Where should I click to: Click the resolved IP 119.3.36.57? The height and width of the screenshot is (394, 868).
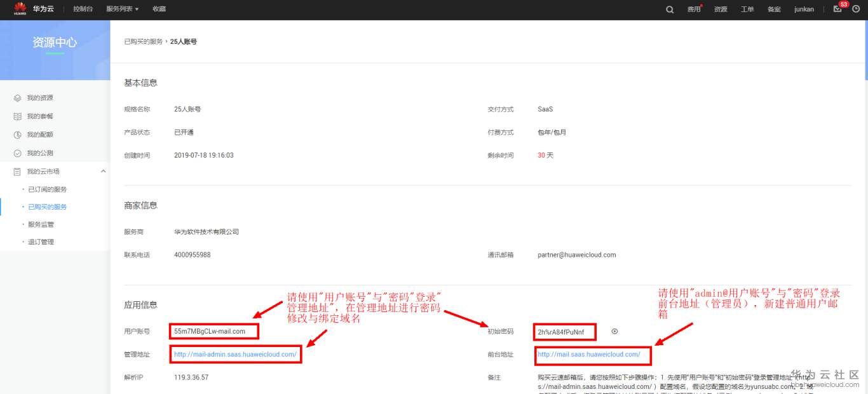pos(191,377)
